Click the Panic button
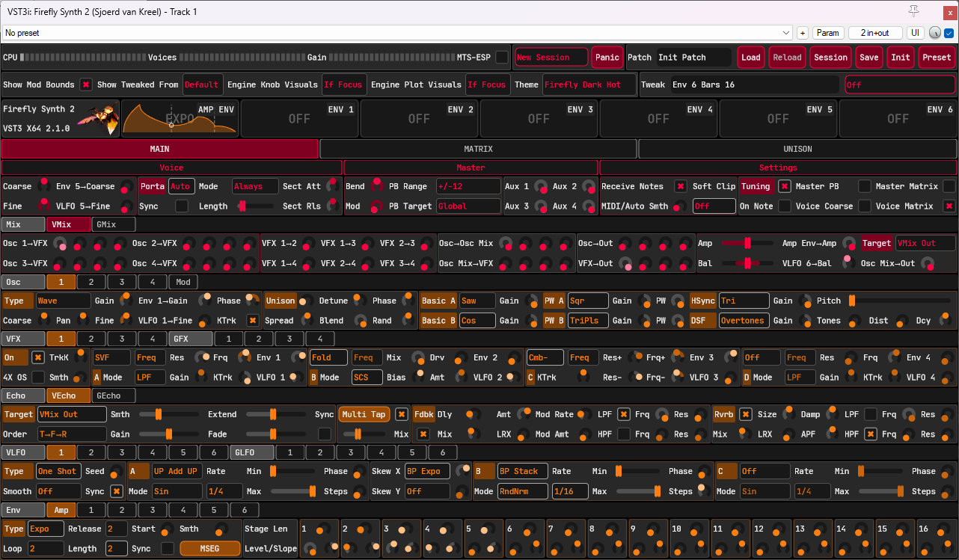The image size is (959, 560). [607, 56]
